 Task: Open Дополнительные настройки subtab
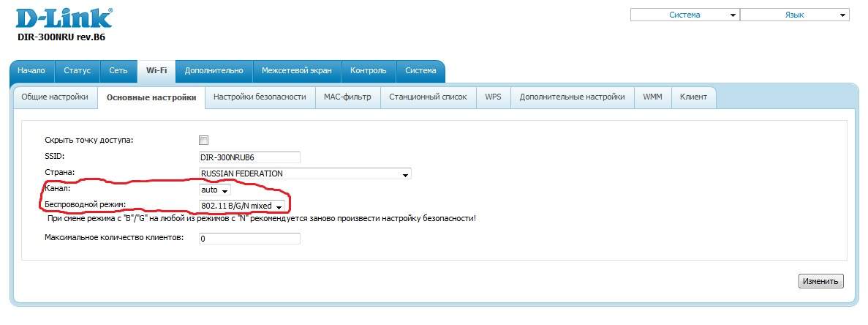click(572, 97)
